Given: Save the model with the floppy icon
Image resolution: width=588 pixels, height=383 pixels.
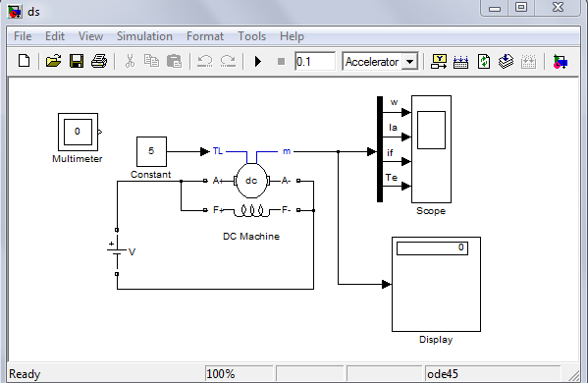Looking at the screenshot, I should point(77,61).
